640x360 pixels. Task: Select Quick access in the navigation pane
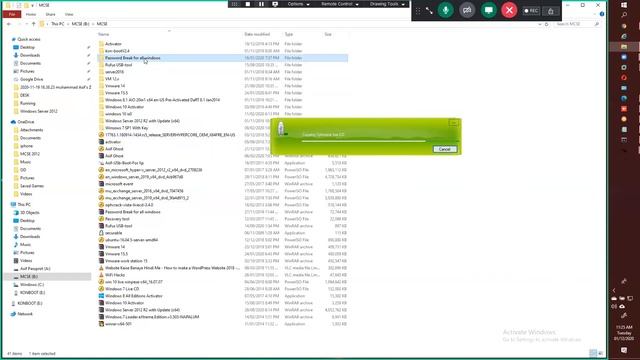coord(29,39)
